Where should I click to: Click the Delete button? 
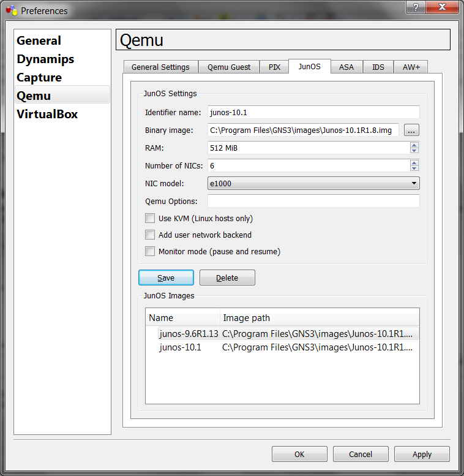point(227,278)
